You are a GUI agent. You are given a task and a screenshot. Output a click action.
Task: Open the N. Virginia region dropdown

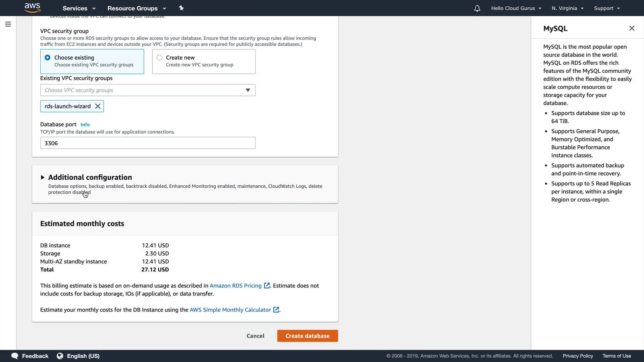click(x=568, y=8)
